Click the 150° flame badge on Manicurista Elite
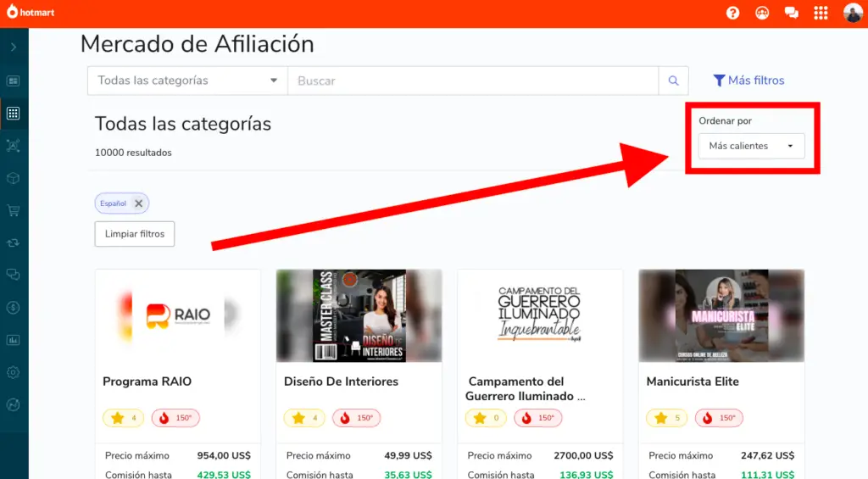Screen dimensions: 868x479 719,417
